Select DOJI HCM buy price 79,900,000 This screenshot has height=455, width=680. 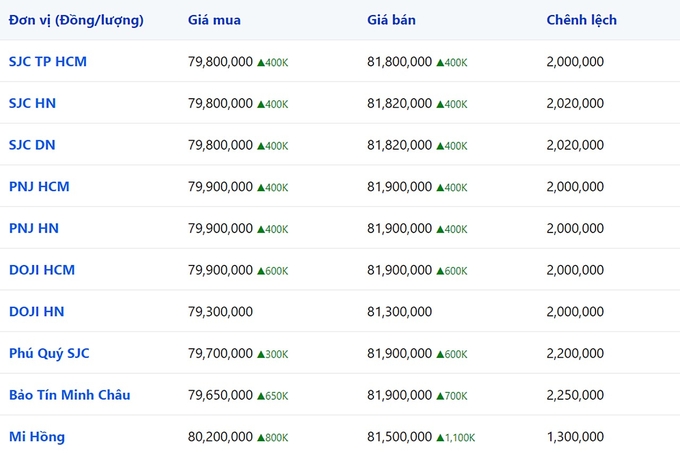220,270
